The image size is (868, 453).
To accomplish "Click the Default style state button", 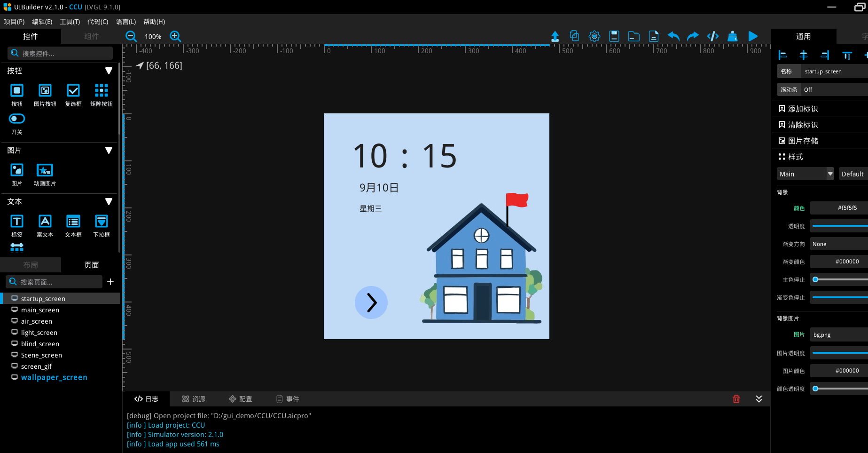I will [x=852, y=174].
